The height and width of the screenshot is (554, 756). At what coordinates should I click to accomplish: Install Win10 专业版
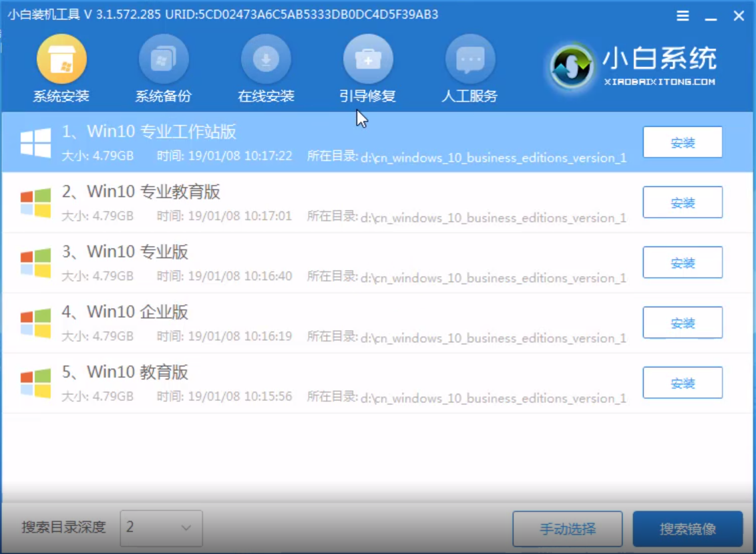[x=683, y=262]
